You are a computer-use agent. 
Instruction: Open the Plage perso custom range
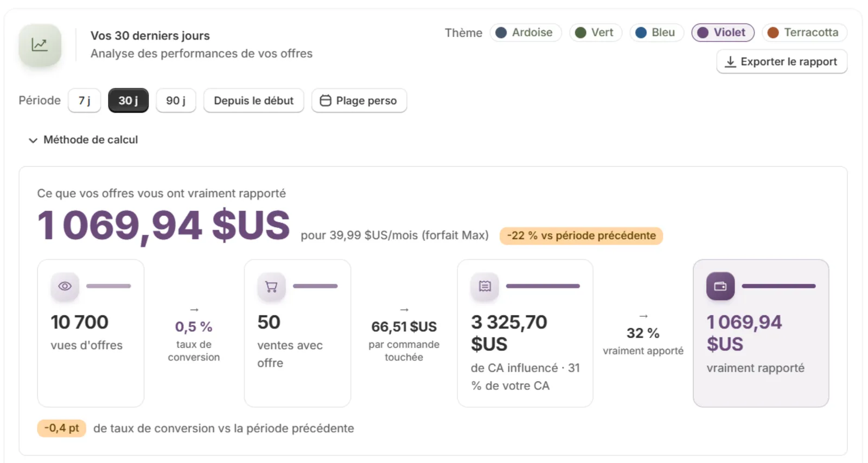pyautogui.click(x=359, y=100)
